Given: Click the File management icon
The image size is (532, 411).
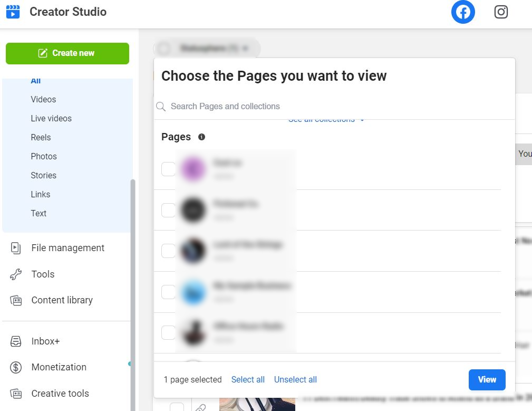Looking at the screenshot, I should (x=16, y=248).
